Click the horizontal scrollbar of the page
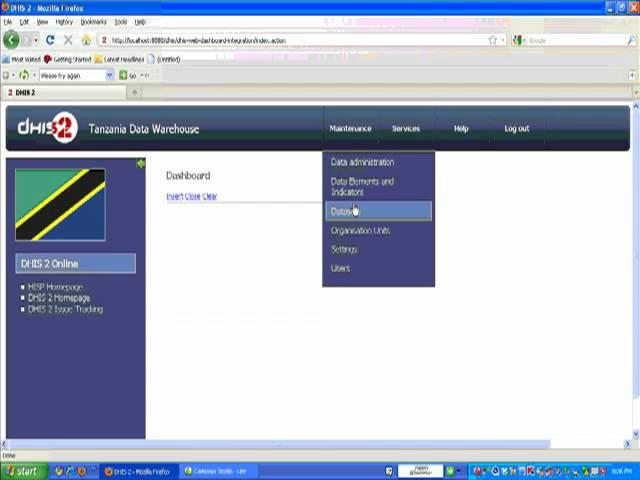 click(279, 444)
